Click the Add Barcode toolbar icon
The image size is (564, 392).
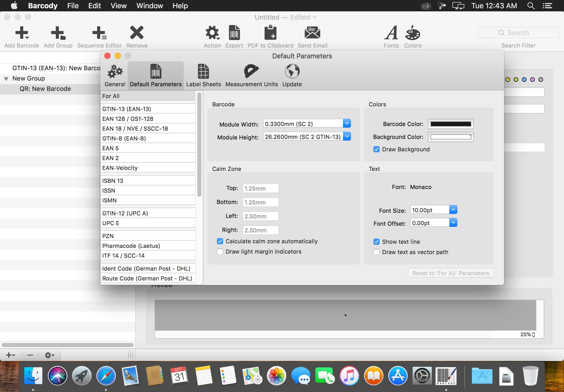coord(22,33)
